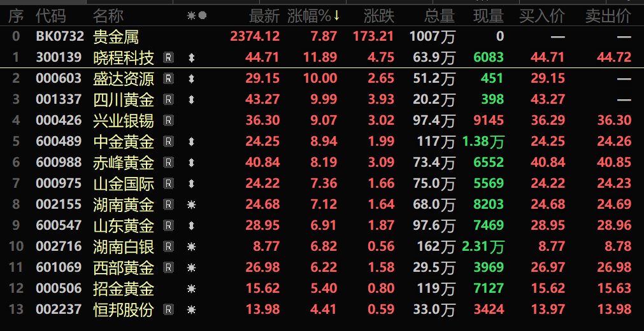Click stock code BK0732
The width and height of the screenshot is (644, 331).
click(x=60, y=36)
